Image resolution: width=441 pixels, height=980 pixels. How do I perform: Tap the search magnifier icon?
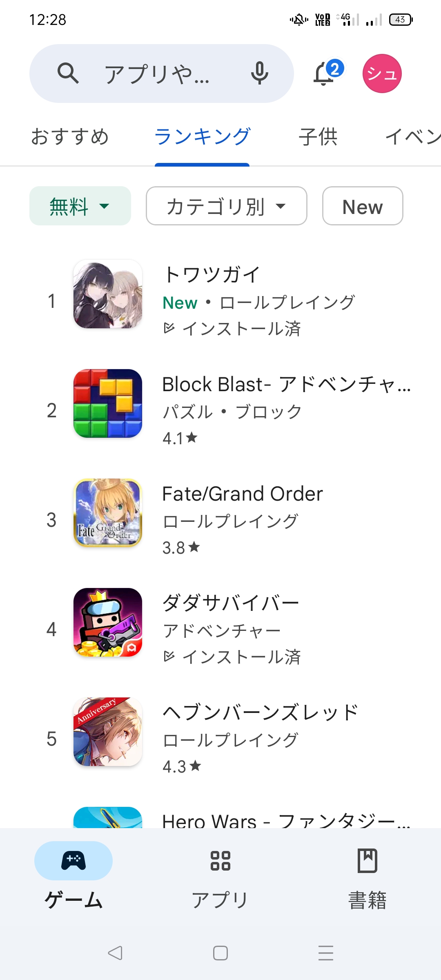point(68,73)
